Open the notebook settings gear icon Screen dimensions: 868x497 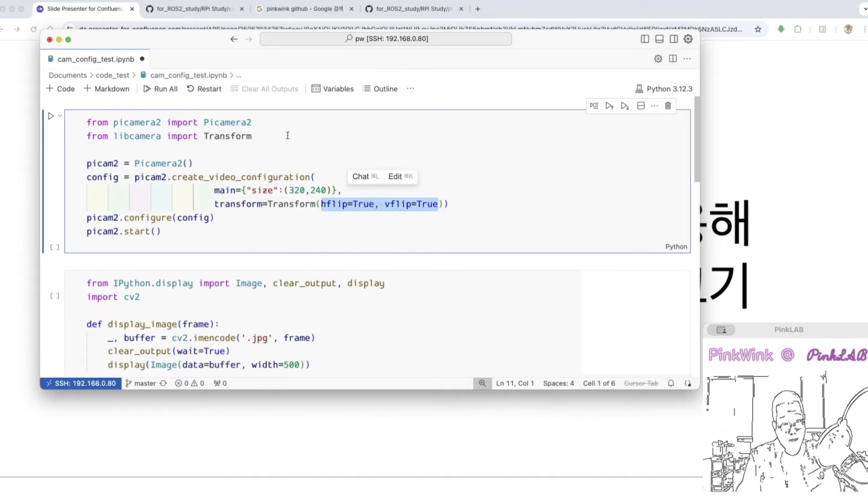pos(658,59)
